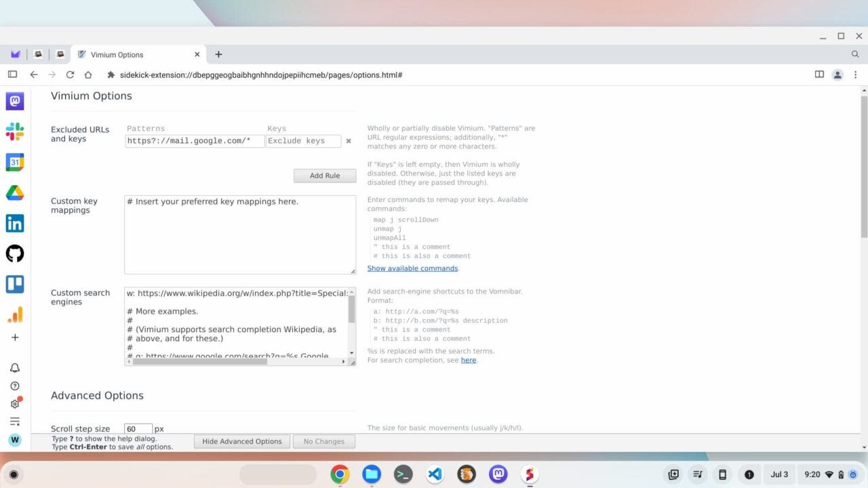Open the profile account icon
Image resolution: width=868 pixels, height=488 pixels.
coord(837,75)
